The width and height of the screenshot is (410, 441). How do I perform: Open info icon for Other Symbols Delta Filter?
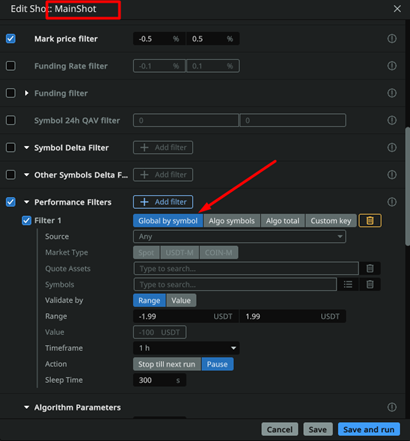pos(392,175)
